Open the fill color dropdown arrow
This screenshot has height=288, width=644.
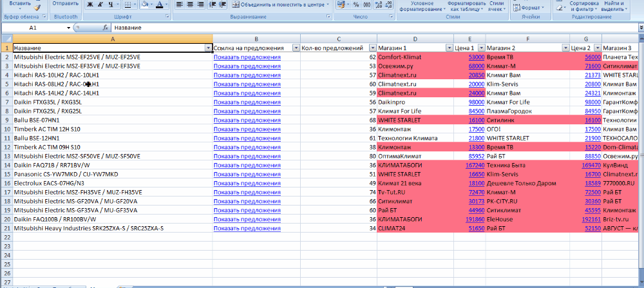click(151, 5)
